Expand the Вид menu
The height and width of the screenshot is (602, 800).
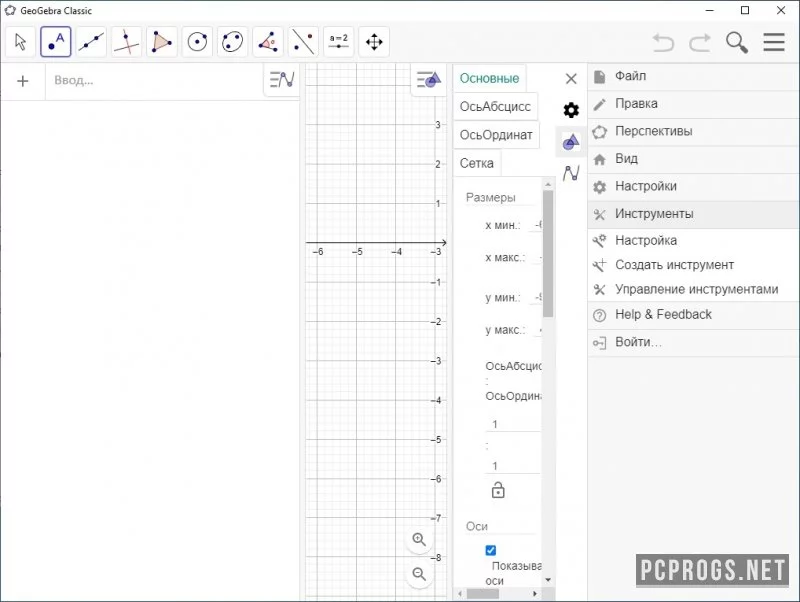point(693,159)
